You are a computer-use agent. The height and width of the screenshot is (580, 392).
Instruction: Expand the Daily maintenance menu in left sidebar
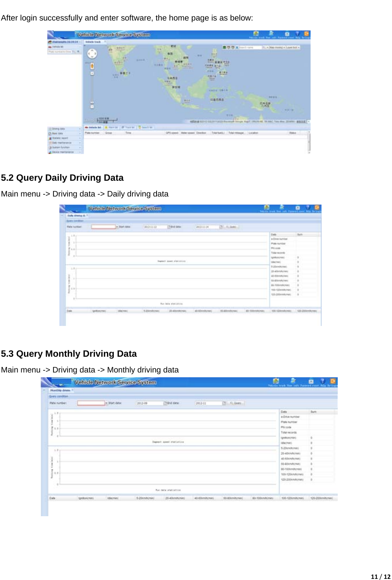[65, 143]
